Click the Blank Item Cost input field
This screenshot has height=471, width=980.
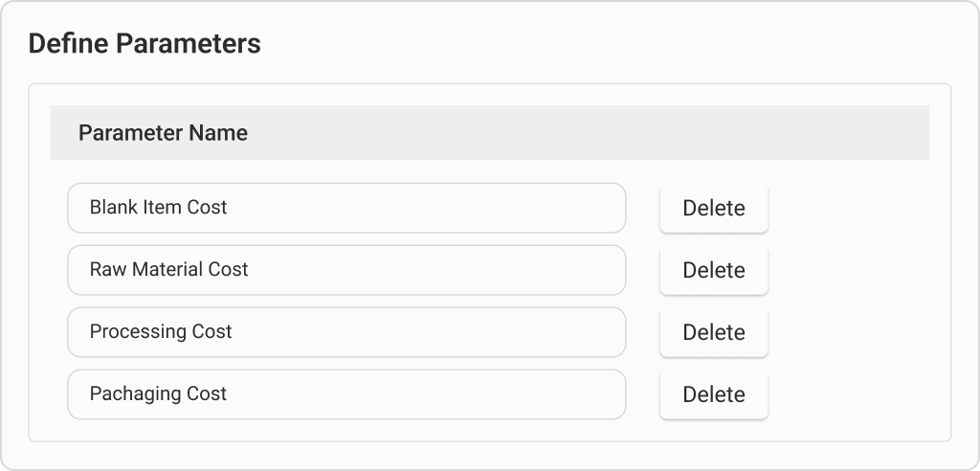346,208
